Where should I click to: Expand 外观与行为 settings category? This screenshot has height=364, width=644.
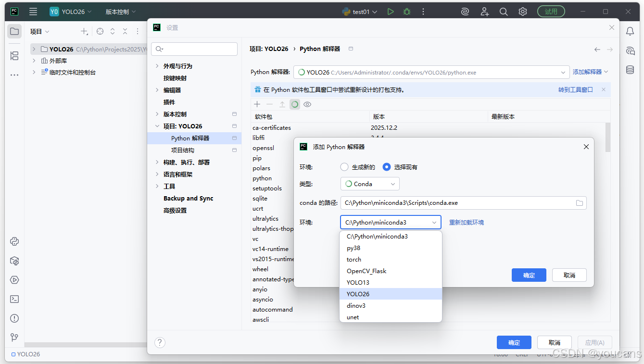157,66
